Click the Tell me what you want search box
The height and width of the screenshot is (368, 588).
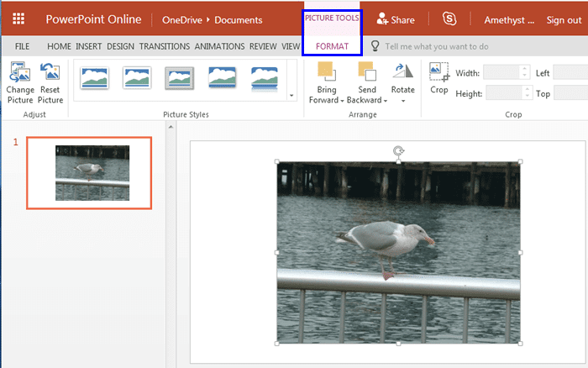click(437, 46)
